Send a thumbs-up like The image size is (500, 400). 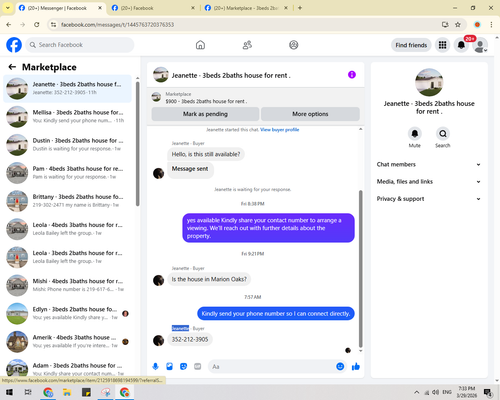tap(356, 367)
